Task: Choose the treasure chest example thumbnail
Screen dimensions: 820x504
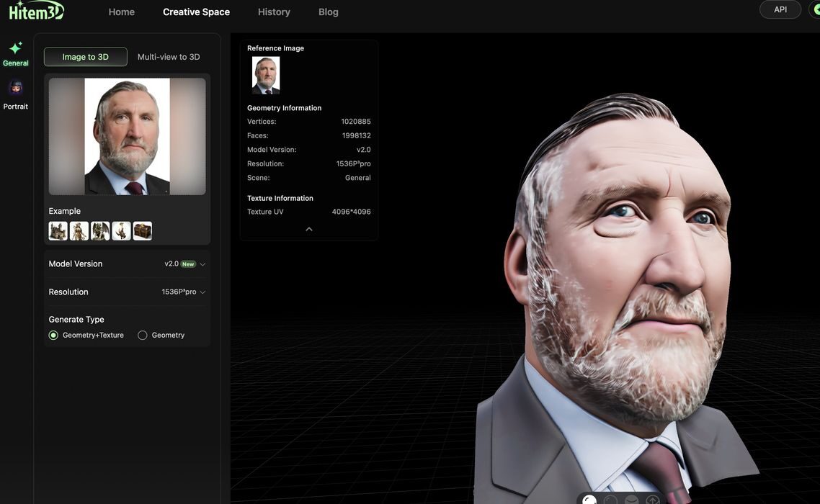Action: click(x=143, y=231)
